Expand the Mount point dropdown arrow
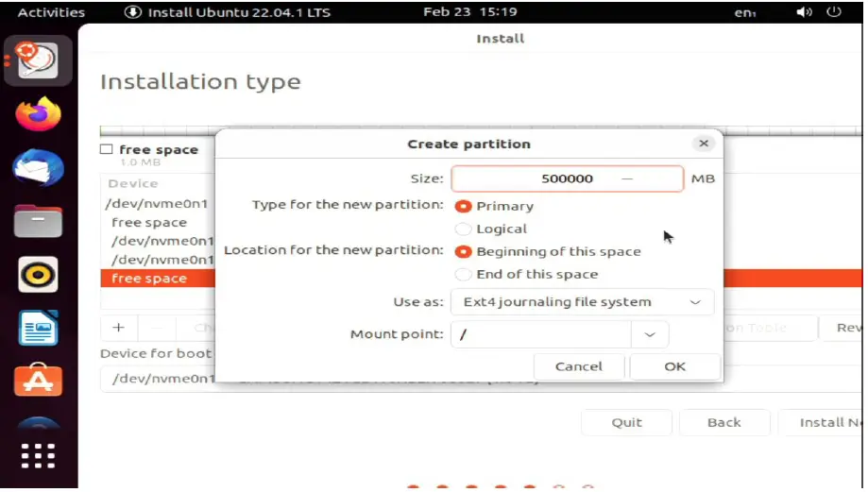 650,334
